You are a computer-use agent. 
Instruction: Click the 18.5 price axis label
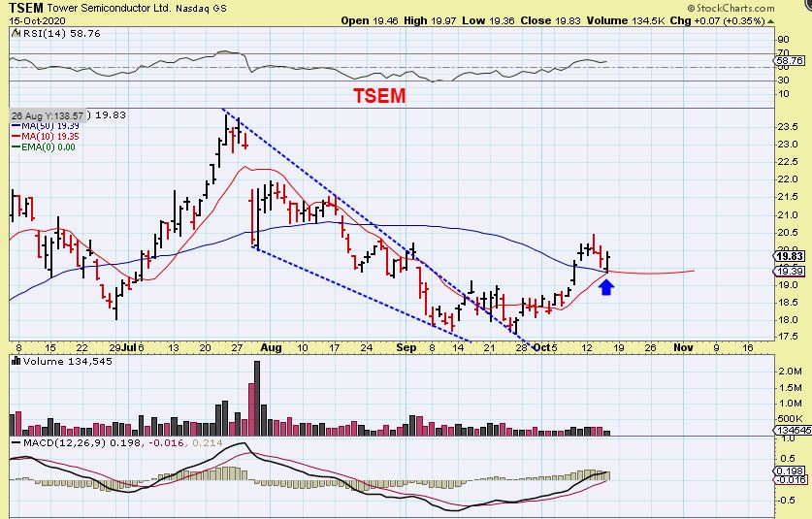(787, 302)
